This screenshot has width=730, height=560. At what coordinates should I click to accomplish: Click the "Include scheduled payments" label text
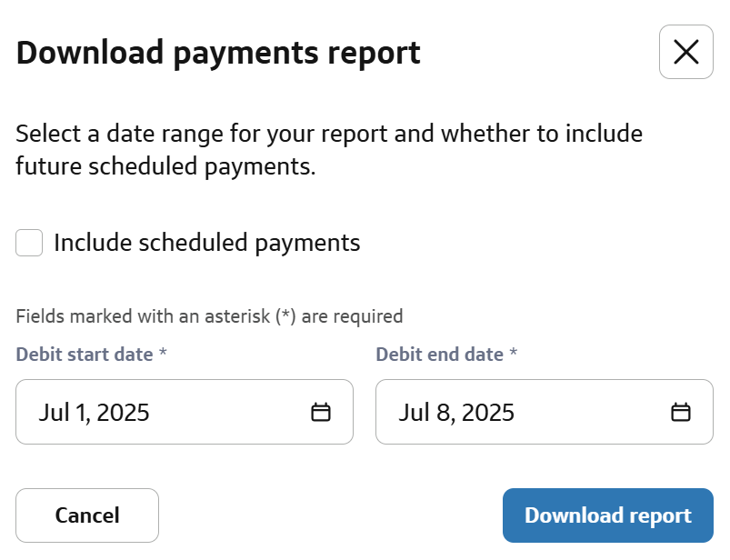coord(207,243)
